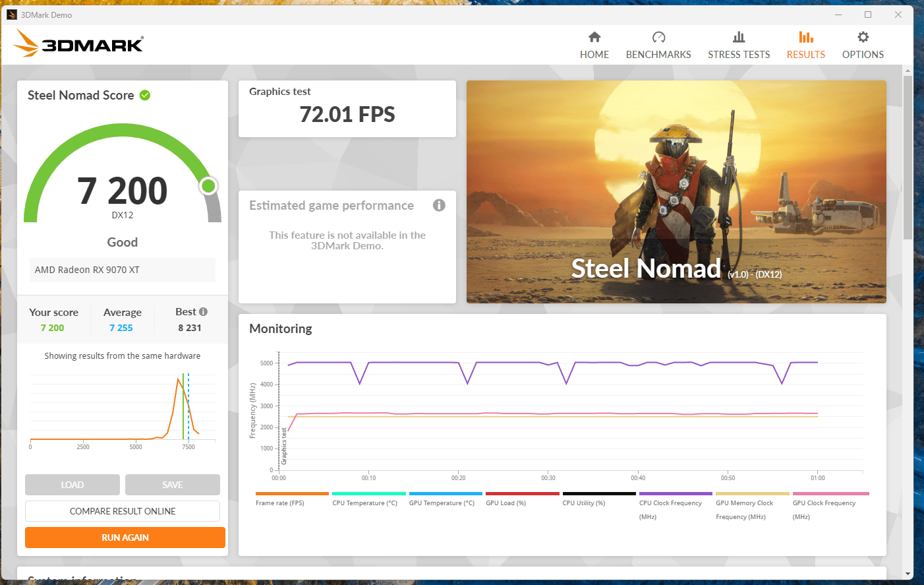This screenshot has height=585, width=924.
Task: Toggle GPU Load (%) legend swatch
Action: 523,493
